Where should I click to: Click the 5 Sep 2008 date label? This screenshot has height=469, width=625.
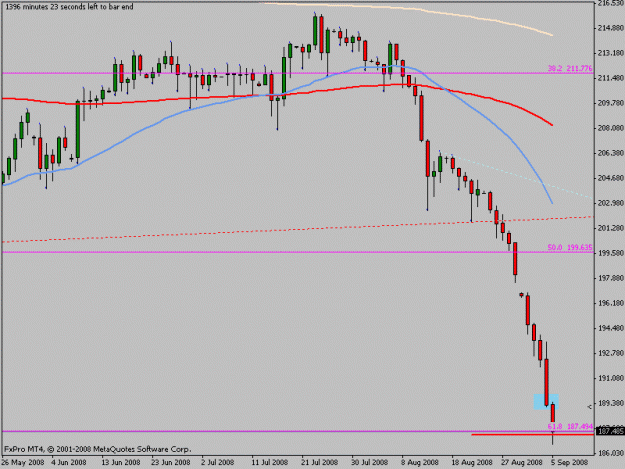tap(570, 462)
